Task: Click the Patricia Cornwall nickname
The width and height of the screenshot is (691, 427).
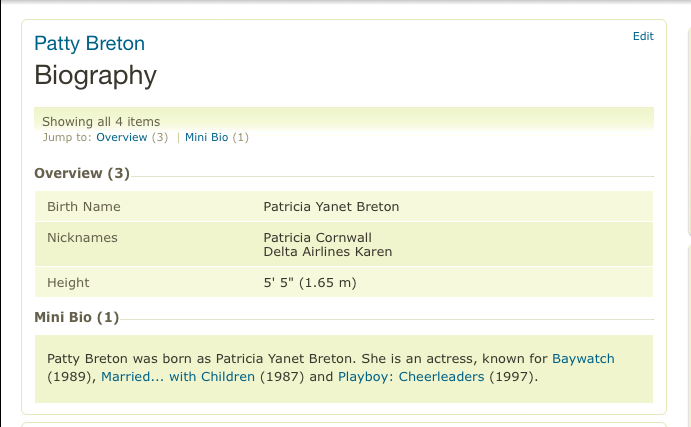Action: click(317, 238)
